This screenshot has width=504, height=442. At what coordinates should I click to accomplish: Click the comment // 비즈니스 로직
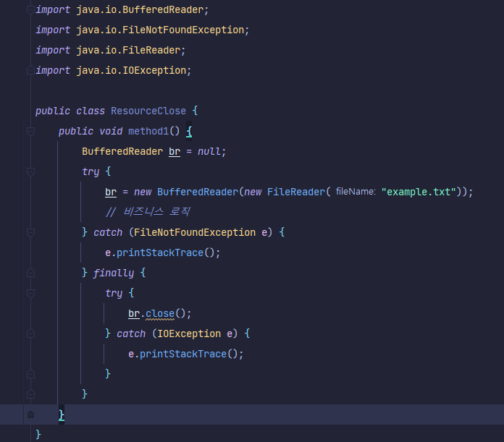click(x=148, y=212)
